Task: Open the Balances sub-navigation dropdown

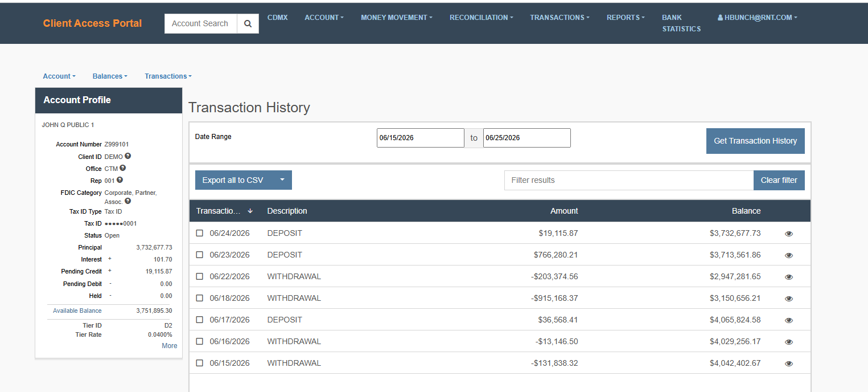Action: tap(110, 76)
